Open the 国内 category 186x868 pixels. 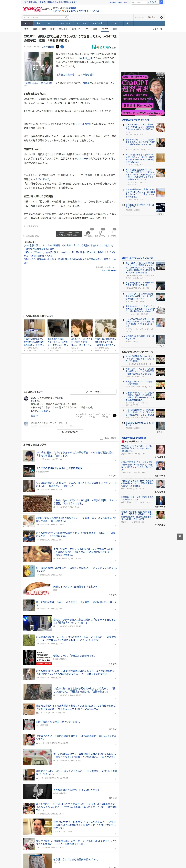coord(35,29)
